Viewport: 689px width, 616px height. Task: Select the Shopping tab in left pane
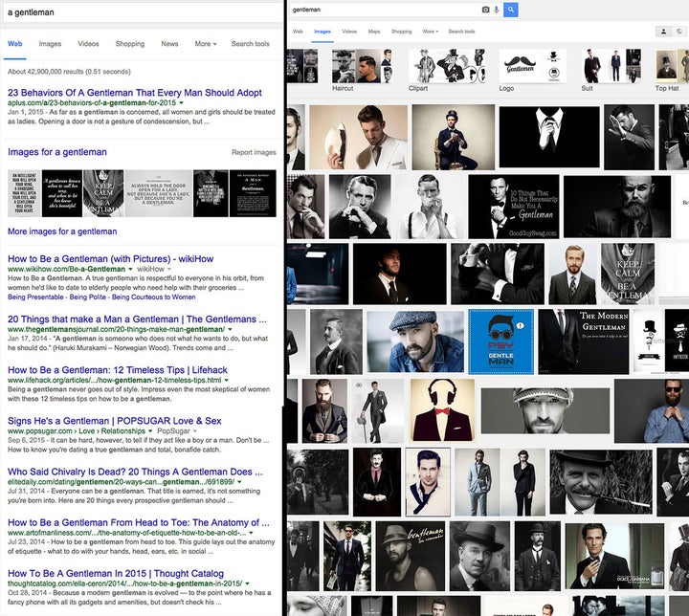pyautogui.click(x=130, y=44)
